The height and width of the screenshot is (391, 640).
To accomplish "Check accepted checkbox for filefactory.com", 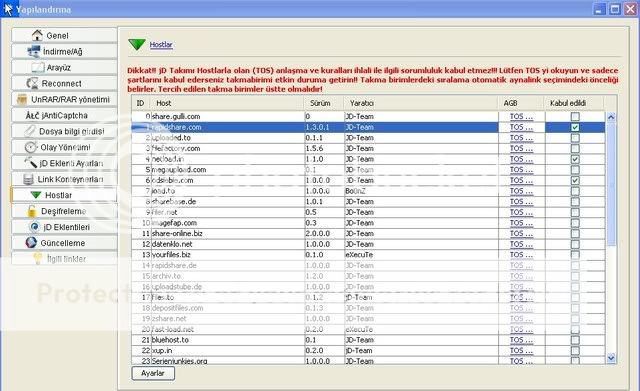I will 575,149.
